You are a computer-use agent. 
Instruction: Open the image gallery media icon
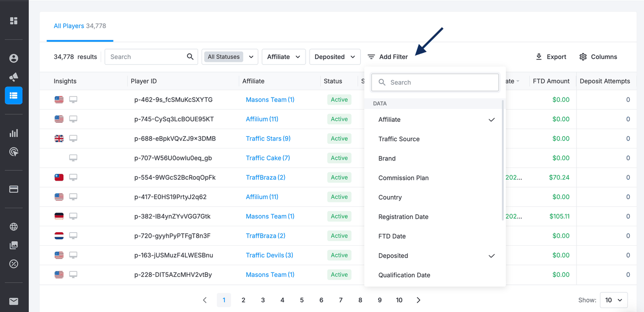(14, 245)
